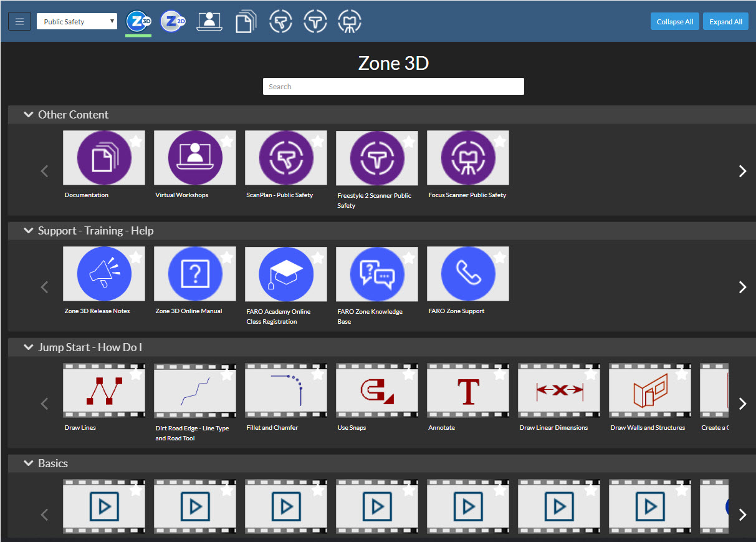This screenshot has height=542, width=756.
Task: Open the FARO Zone Knowledge Base card
Action: 377,274
